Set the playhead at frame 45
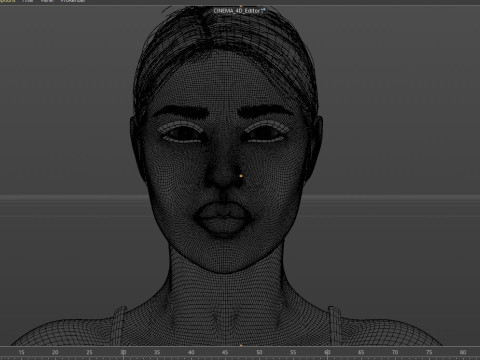 [225, 352]
